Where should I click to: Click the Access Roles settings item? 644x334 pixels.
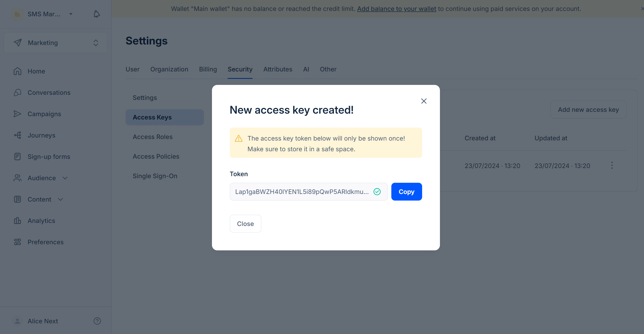152,136
